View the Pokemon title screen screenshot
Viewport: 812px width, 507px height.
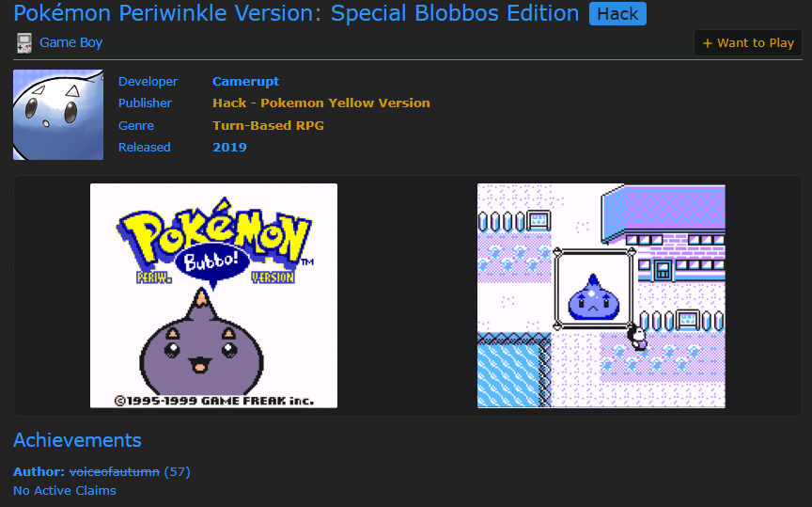pyautogui.click(x=214, y=295)
